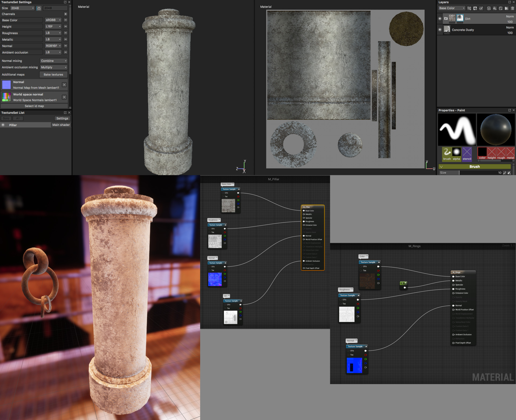The height and width of the screenshot is (420, 516).
Task: Open the delete layer trash icon
Action: 513,9
